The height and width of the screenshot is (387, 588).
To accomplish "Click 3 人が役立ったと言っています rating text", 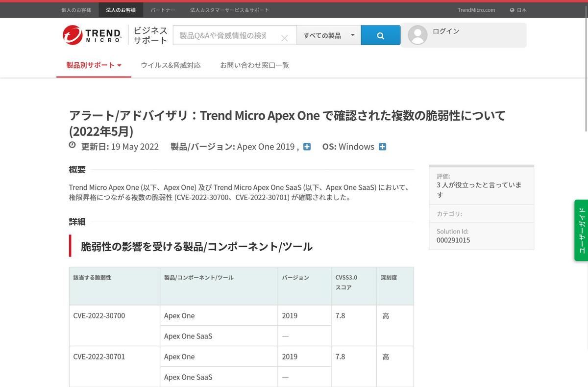I will pos(479,190).
